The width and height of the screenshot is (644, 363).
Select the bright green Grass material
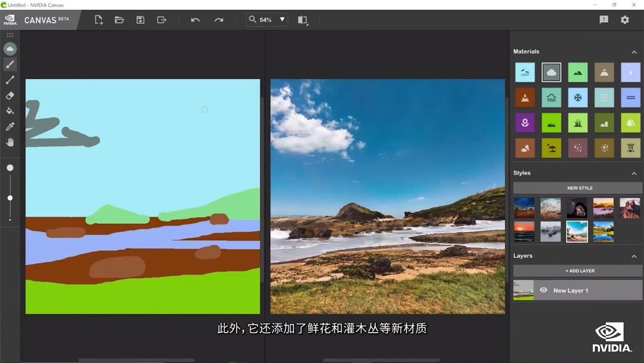551,123
